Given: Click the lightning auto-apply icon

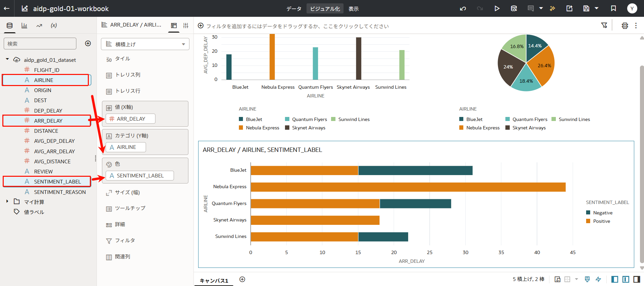Looking at the screenshot, I should click(598, 279).
